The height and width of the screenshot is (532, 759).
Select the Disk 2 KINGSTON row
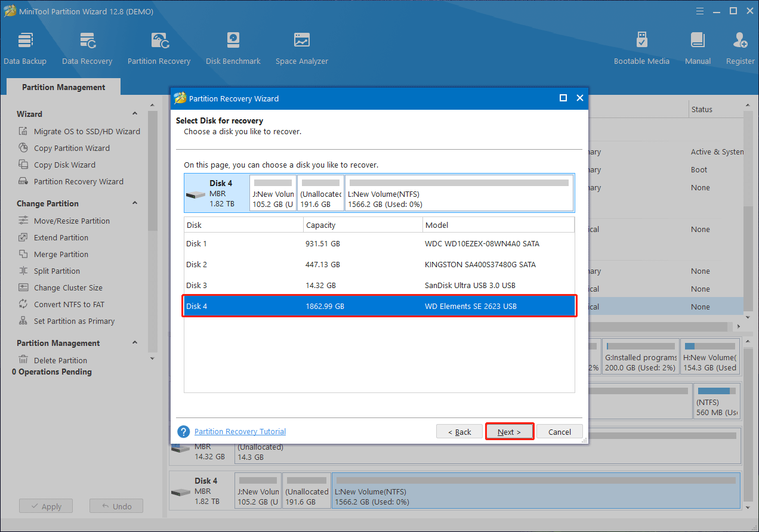[379, 264]
